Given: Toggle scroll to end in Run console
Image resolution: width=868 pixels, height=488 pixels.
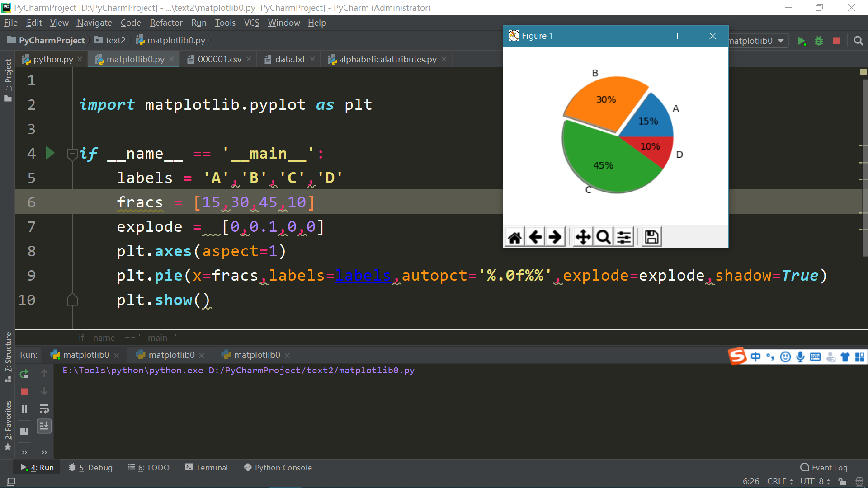Looking at the screenshot, I should pyautogui.click(x=44, y=426).
